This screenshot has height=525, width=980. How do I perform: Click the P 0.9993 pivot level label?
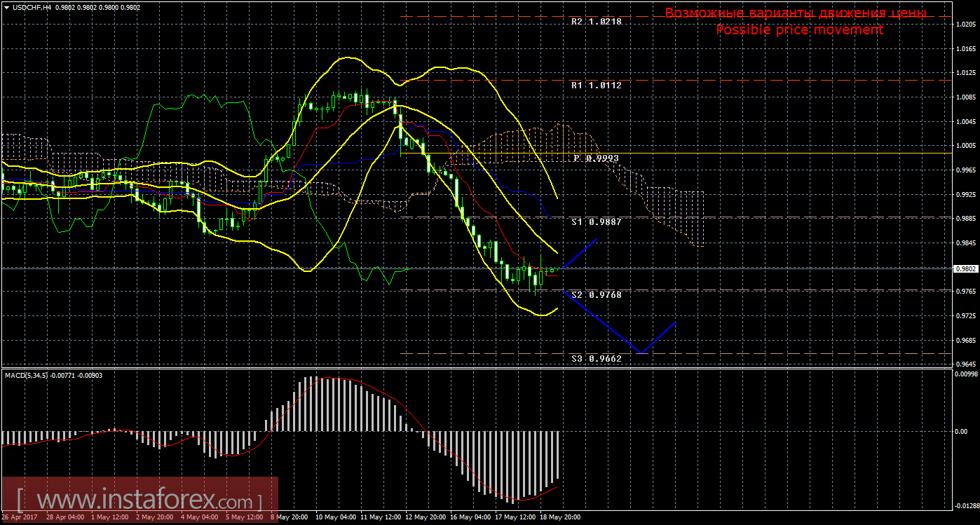[x=596, y=158]
